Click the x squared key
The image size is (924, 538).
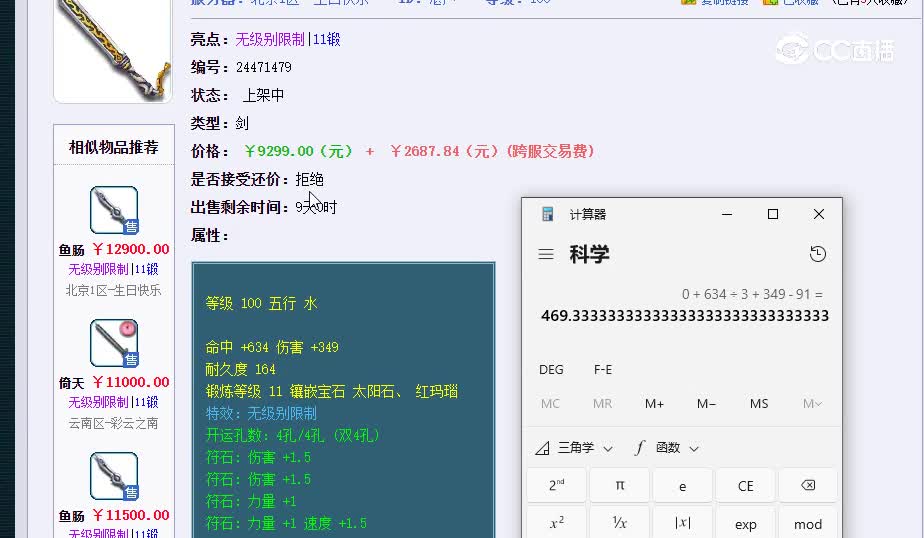tap(556, 523)
